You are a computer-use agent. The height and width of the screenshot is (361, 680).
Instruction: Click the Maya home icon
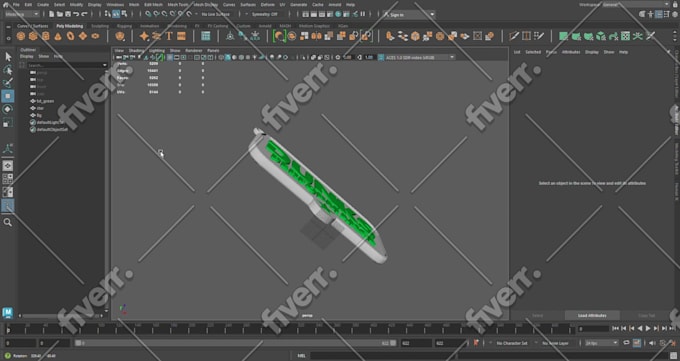click(5, 5)
